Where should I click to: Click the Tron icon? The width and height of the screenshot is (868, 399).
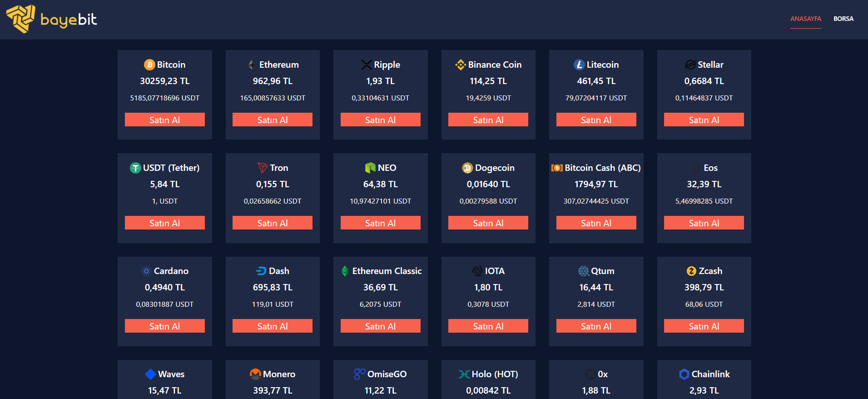(263, 168)
